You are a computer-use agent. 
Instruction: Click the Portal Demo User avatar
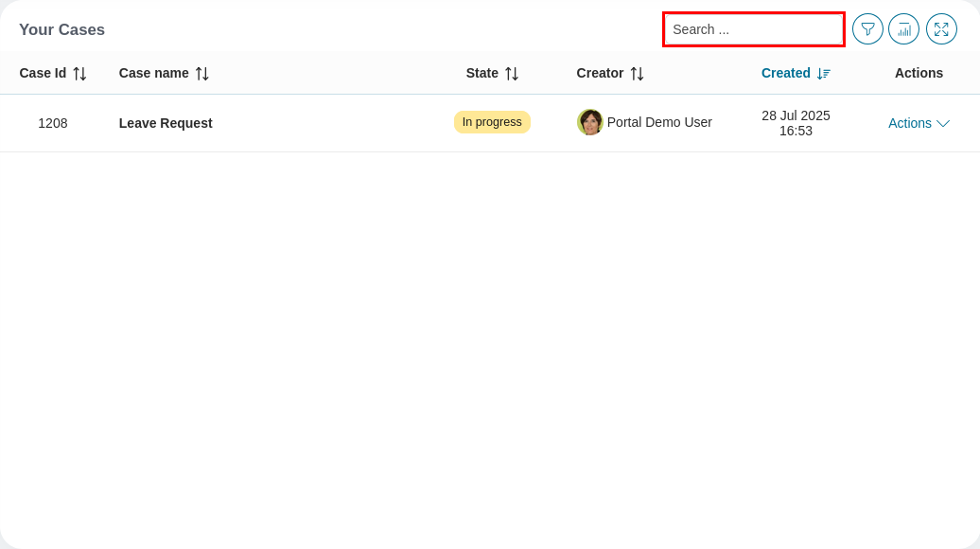tap(589, 122)
